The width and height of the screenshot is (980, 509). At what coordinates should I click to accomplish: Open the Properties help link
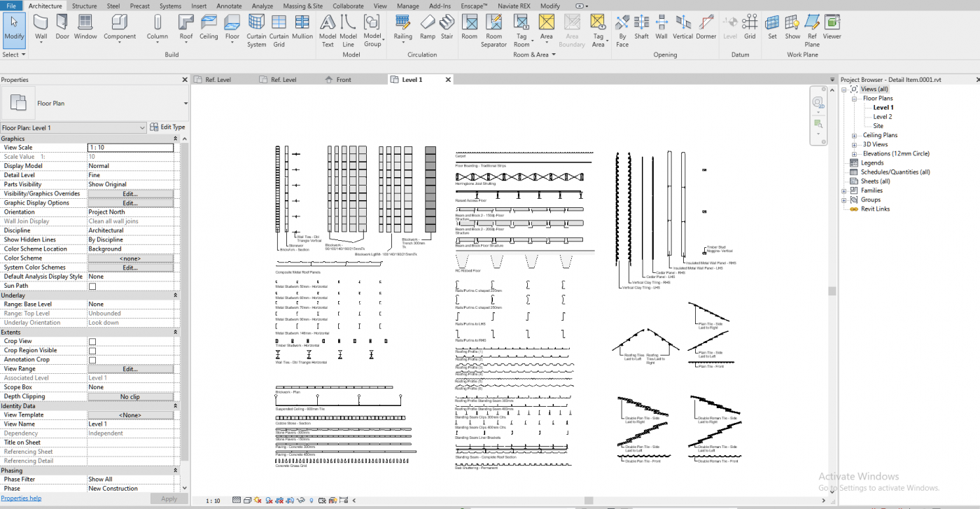21,498
